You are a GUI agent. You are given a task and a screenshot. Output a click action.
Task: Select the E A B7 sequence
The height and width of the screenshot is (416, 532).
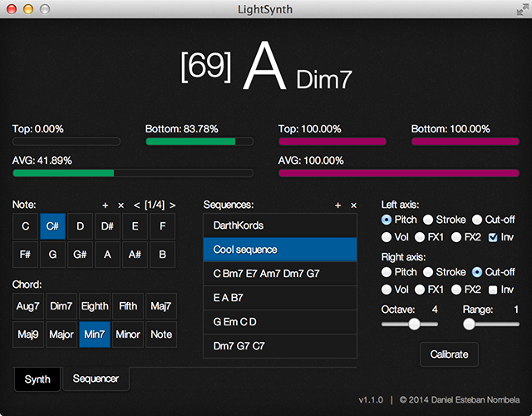(x=280, y=298)
